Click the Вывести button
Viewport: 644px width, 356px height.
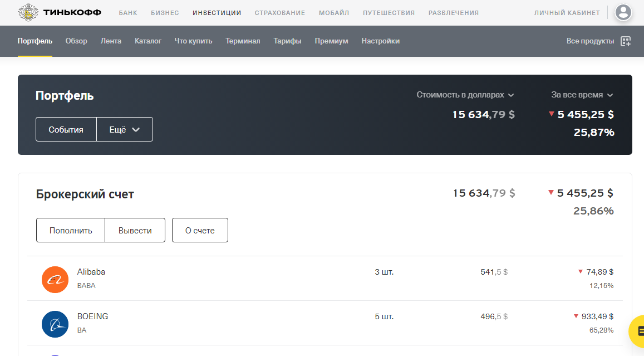pos(135,230)
